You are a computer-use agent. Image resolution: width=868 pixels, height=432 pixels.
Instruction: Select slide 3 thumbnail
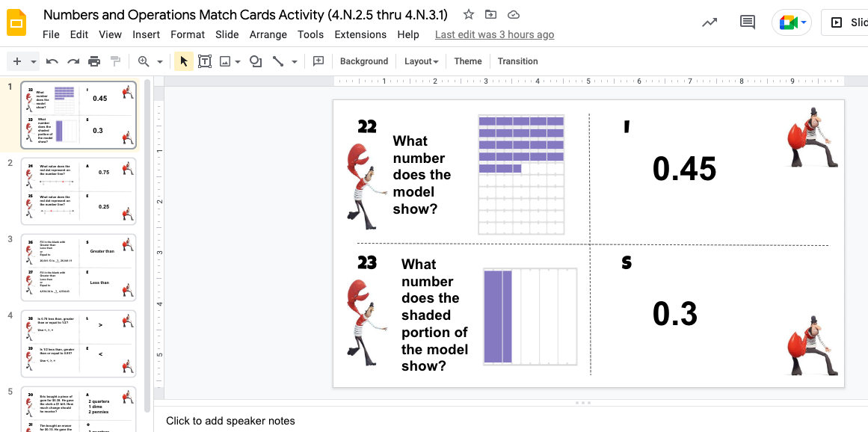point(78,267)
